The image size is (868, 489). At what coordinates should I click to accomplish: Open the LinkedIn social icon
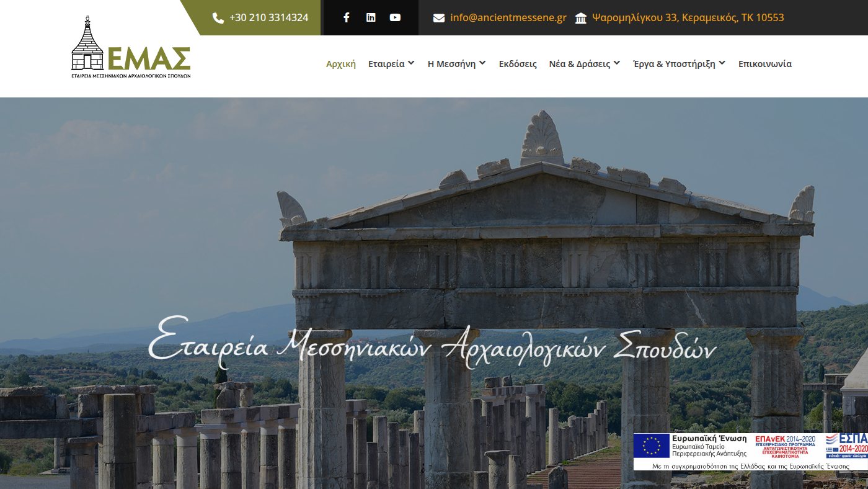371,17
